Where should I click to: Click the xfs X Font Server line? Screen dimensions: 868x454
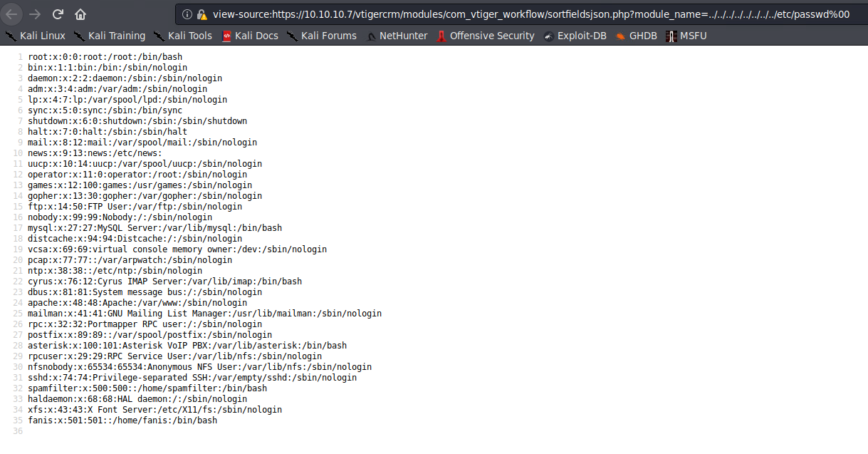[155, 410]
